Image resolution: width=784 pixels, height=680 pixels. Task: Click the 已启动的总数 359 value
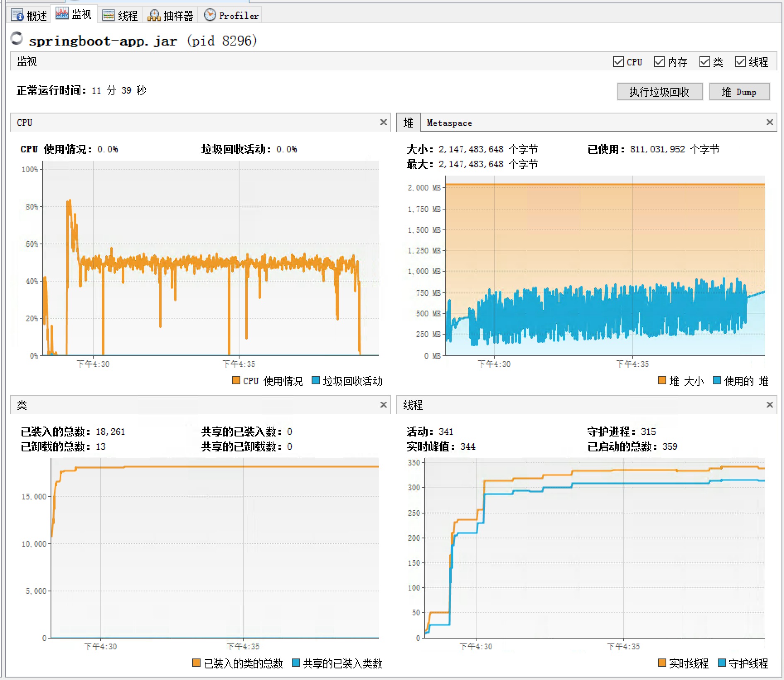pos(670,446)
